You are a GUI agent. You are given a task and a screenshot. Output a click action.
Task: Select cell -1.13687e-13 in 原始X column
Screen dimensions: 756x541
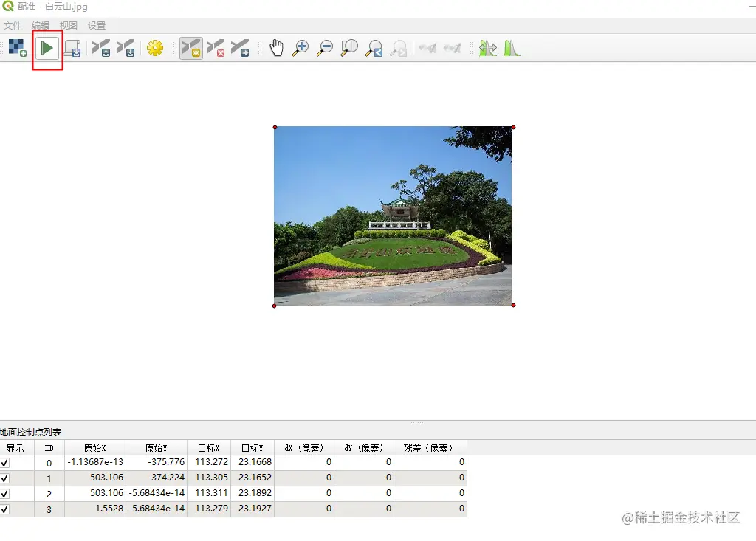(x=95, y=462)
